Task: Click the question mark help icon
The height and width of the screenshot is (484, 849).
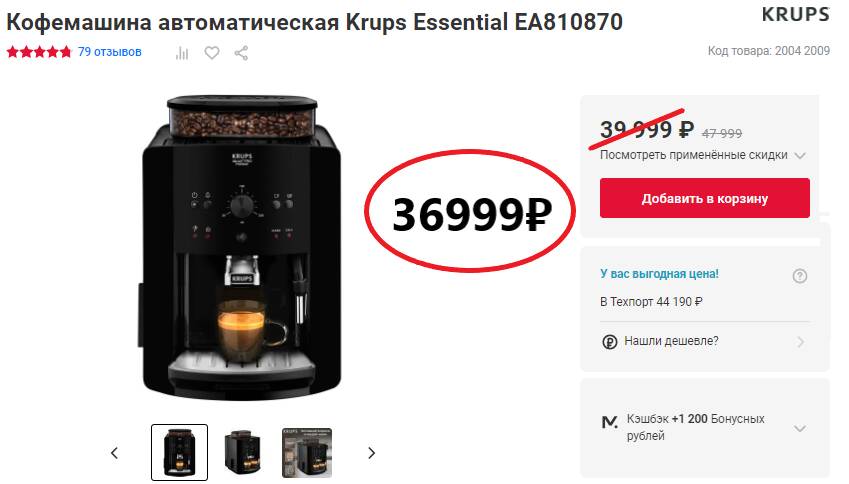Action: [x=800, y=276]
